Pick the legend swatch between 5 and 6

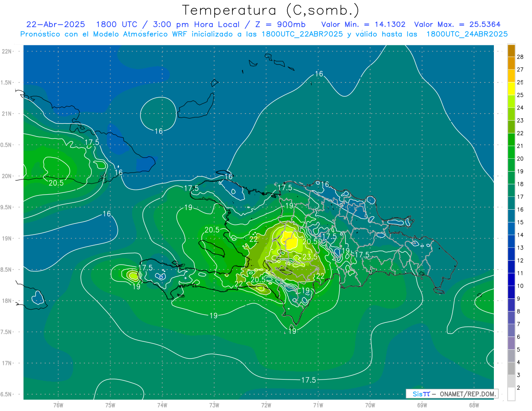[511, 343]
